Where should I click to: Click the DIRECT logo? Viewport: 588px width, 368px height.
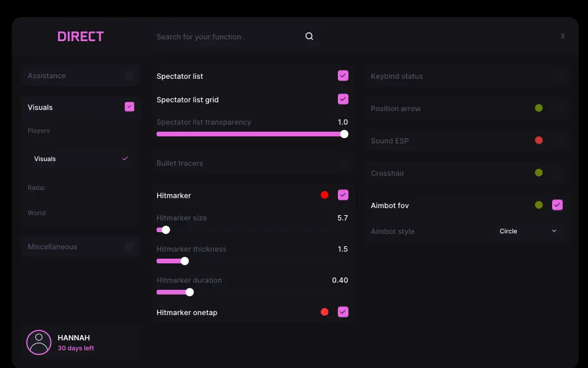(x=81, y=36)
